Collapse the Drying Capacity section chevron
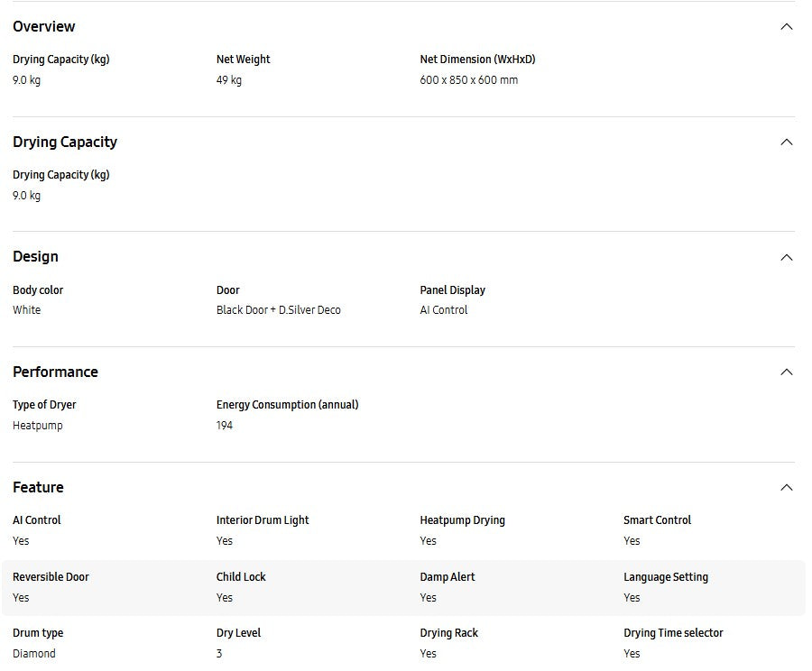Viewport: 812px width, 671px height. pos(786,142)
